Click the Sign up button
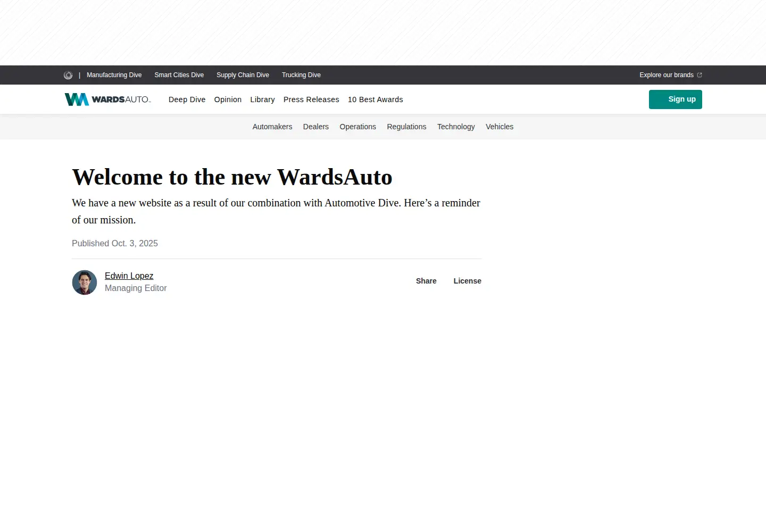 pyautogui.click(x=676, y=99)
